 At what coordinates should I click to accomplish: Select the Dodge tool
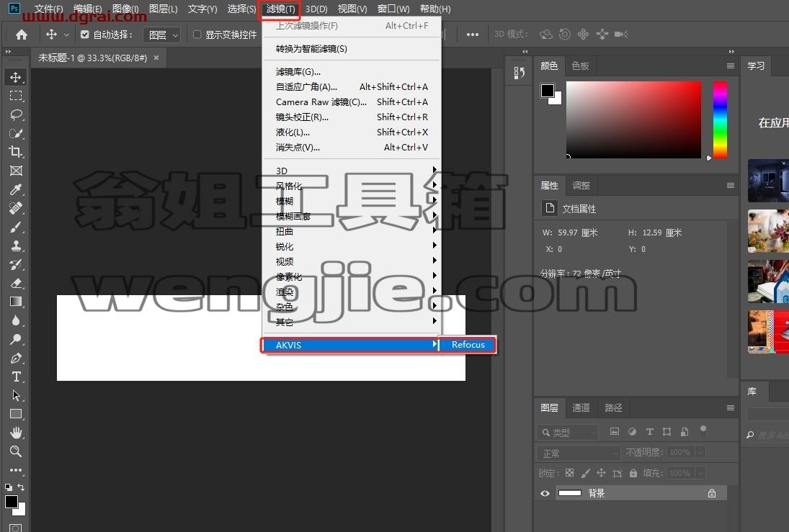[16, 339]
